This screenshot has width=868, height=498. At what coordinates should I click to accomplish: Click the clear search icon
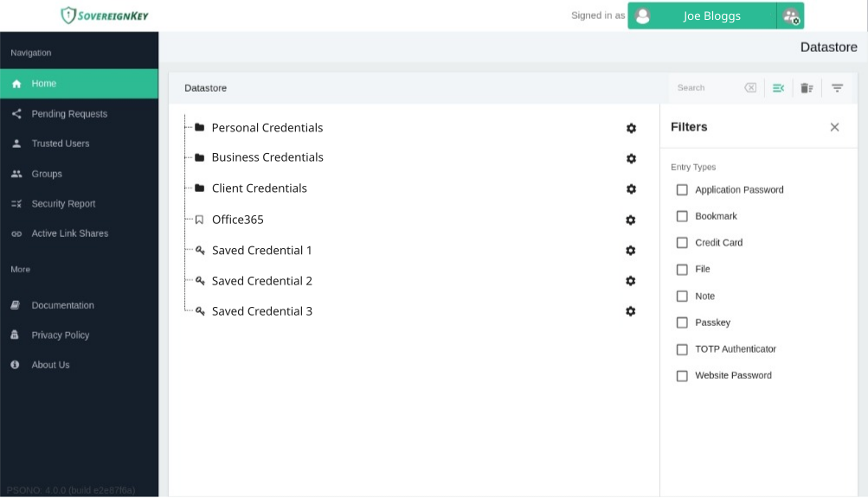coord(750,88)
